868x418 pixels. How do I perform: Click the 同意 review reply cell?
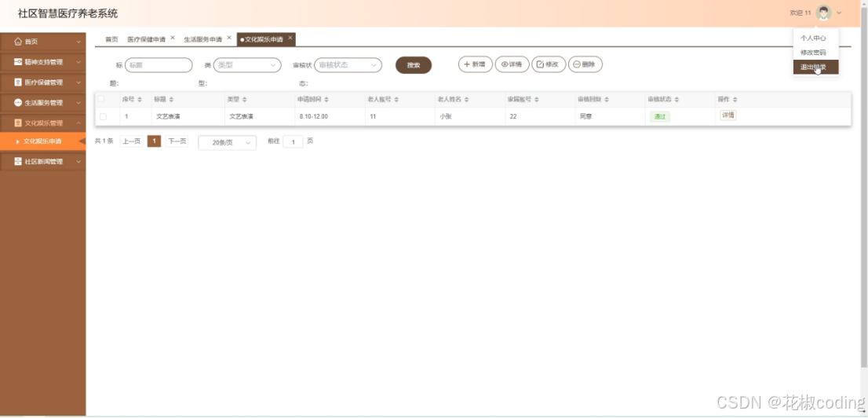[x=585, y=117]
